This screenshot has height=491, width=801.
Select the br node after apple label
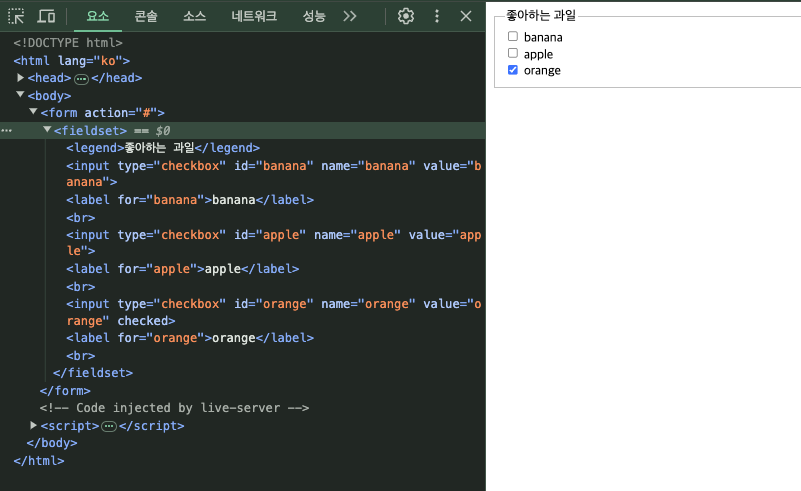click(81, 287)
